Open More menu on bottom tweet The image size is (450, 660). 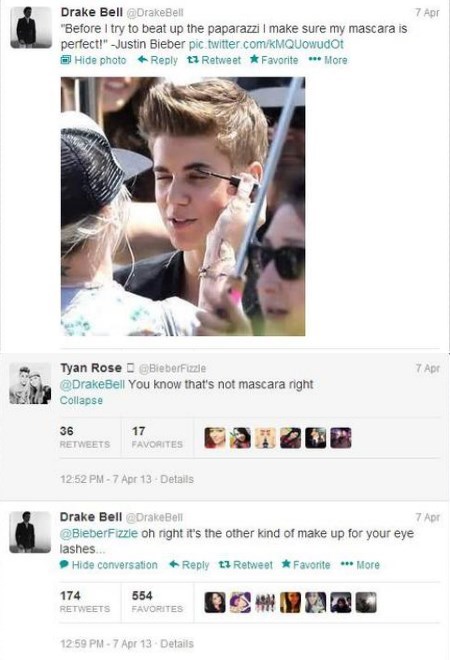click(360, 565)
